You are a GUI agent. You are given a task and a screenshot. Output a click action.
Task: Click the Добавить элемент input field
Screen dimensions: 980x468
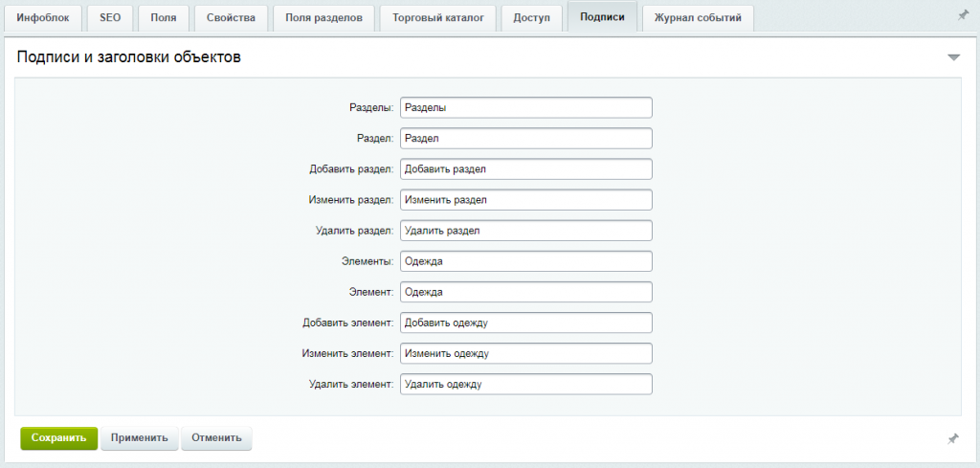526,323
